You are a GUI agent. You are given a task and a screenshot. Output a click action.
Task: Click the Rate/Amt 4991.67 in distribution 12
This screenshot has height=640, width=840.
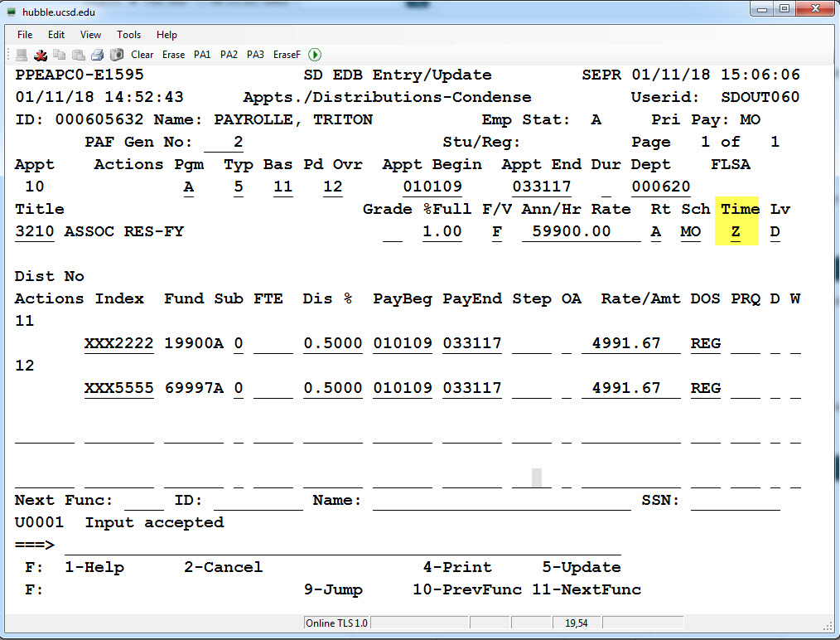(x=631, y=389)
